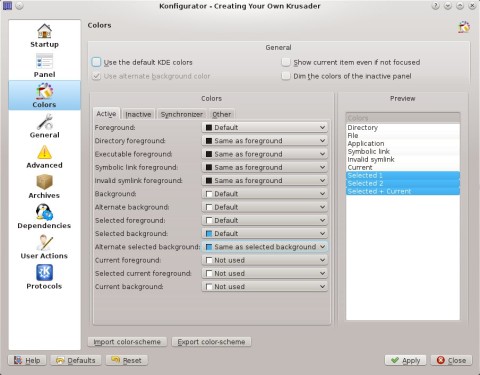Click the Krusader window menu icon
This screenshot has height=375, width=480.
point(7,6)
